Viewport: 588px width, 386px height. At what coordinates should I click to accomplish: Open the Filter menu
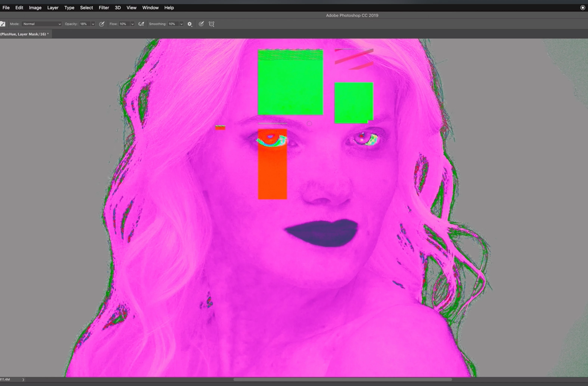point(104,8)
